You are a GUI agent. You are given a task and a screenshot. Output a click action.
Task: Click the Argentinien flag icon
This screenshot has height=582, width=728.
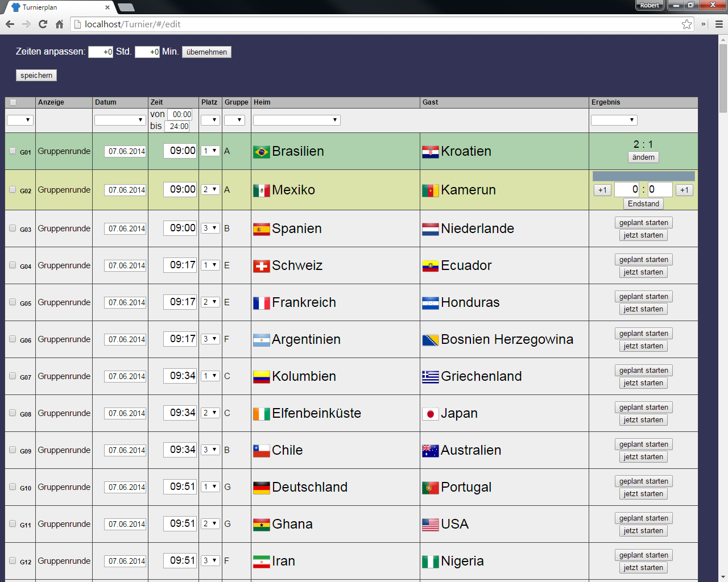click(x=262, y=340)
